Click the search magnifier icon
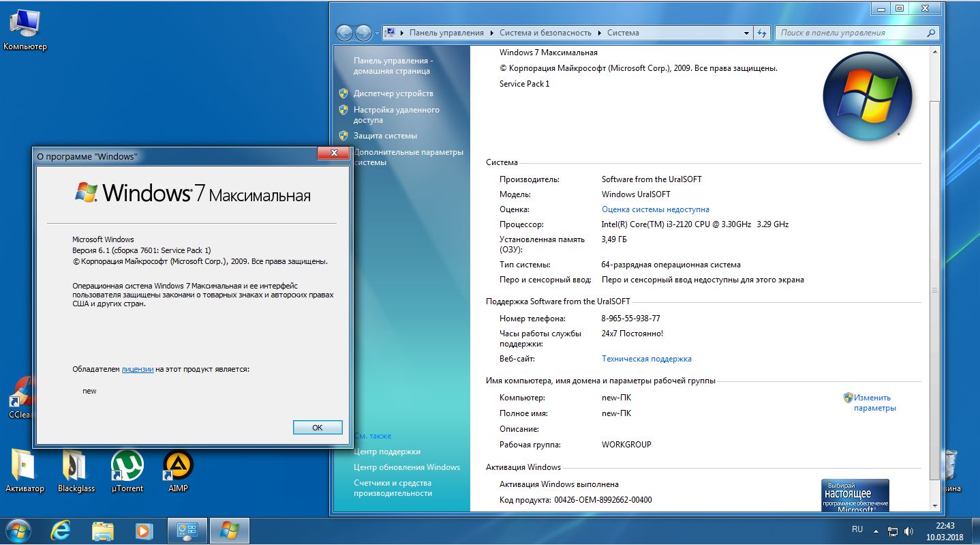980x545 pixels. coord(931,33)
